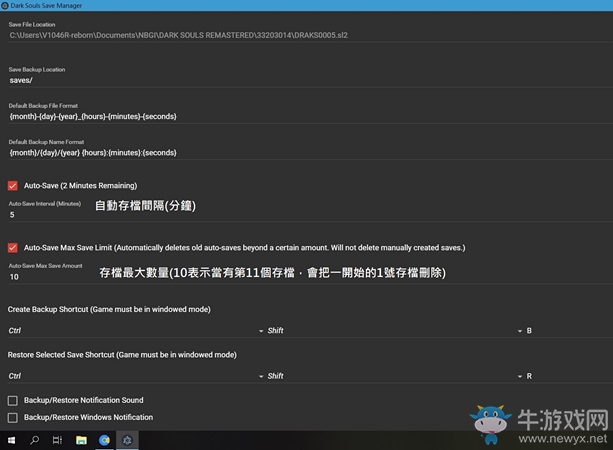Edit the Save Backup Location field

[310, 80]
